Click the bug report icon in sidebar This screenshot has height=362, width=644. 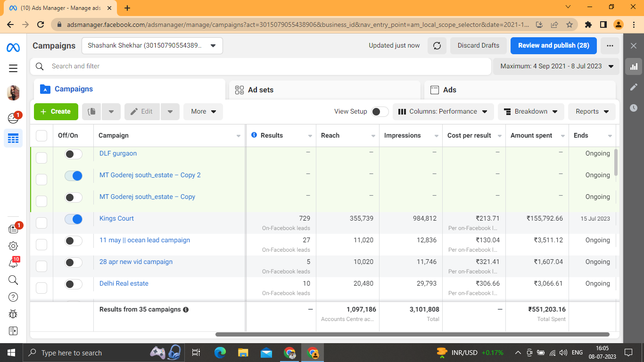tap(13, 313)
